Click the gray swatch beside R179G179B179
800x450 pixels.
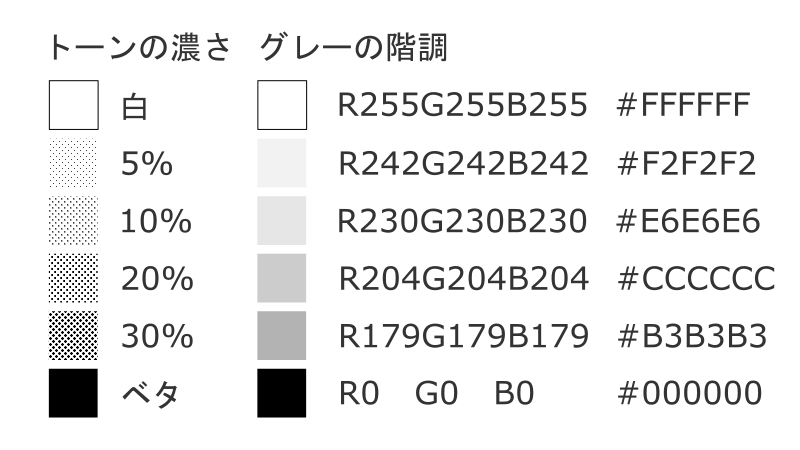[281, 336]
